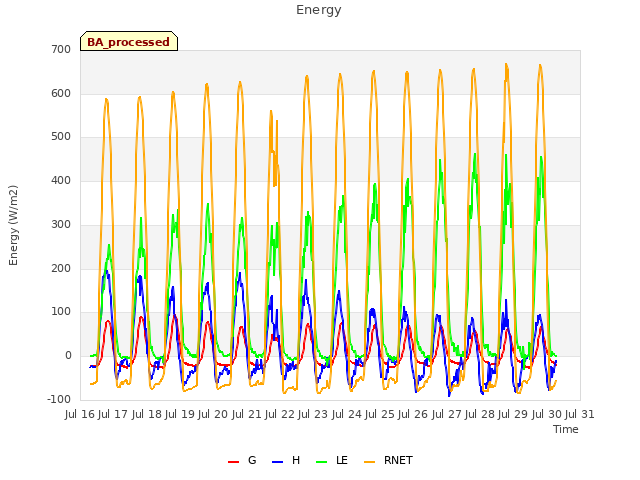Viewport: 640px width, 480px height.
Task: Click the 400 y-axis tick label
Action: coord(61,181)
